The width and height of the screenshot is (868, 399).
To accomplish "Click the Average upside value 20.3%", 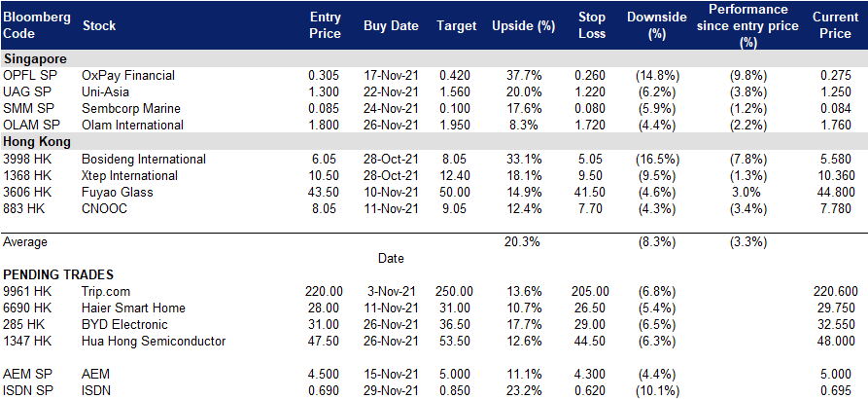I will pos(523,242).
